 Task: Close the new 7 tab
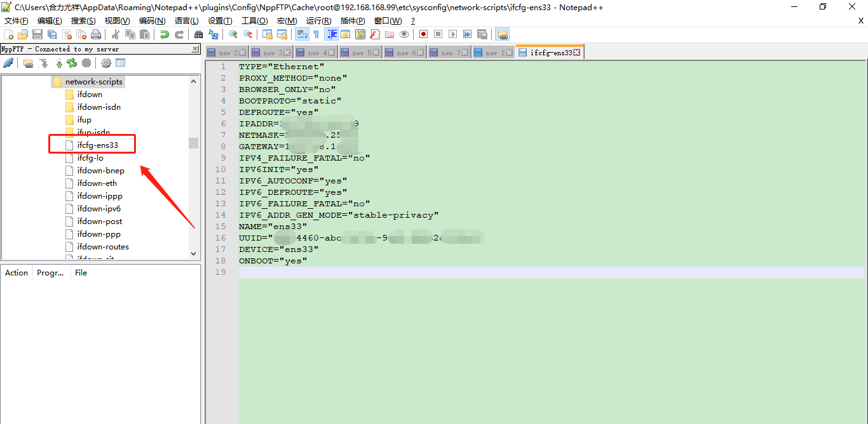(x=466, y=53)
